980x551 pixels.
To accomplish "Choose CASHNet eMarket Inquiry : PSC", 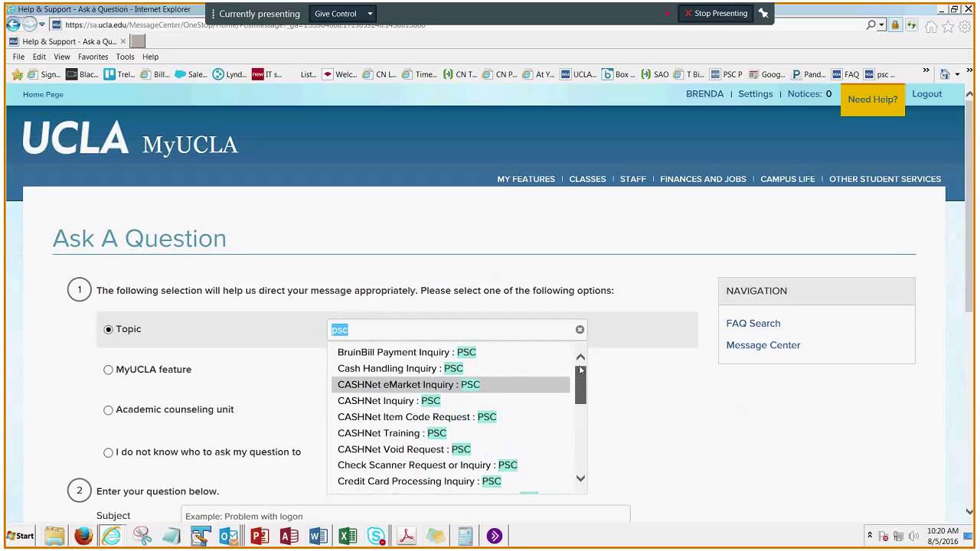I will pyautogui.click(x=451, y=385).
